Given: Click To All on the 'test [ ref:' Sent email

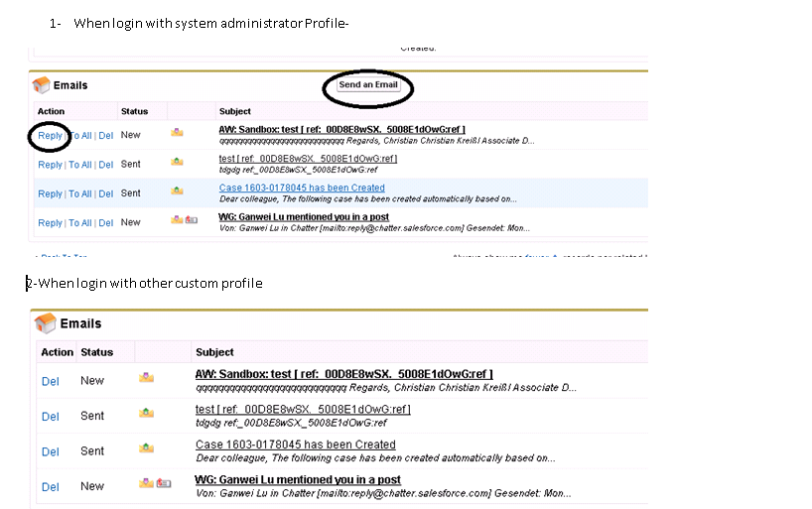Looking at the screenshot, I should 80,165.
